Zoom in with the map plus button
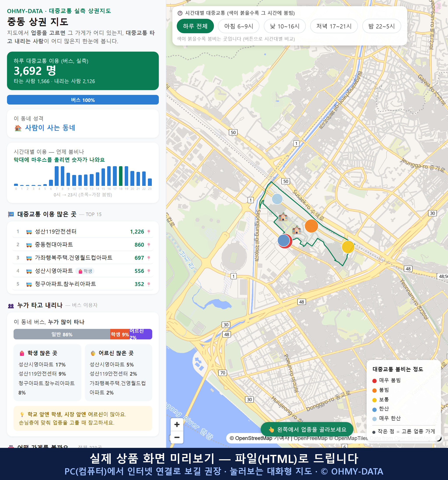The image size is (448, 480). (x=177, y=424)
